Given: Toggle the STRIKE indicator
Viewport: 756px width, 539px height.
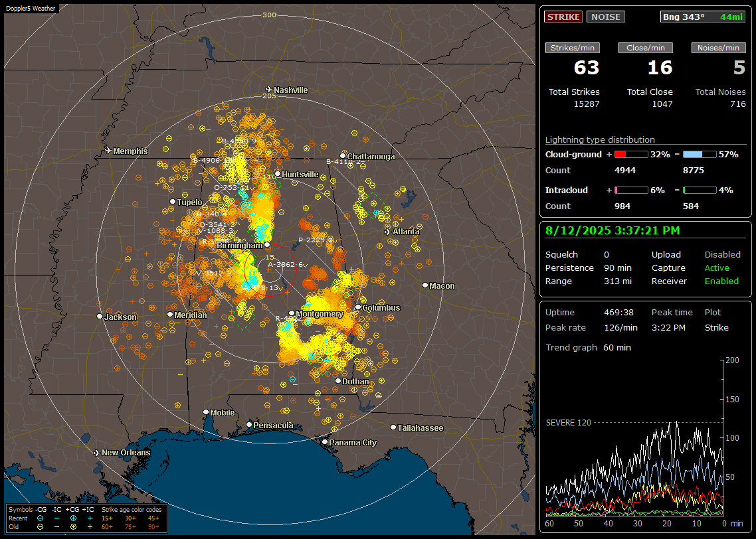Looking at the screenshot, I should [563, 17].
